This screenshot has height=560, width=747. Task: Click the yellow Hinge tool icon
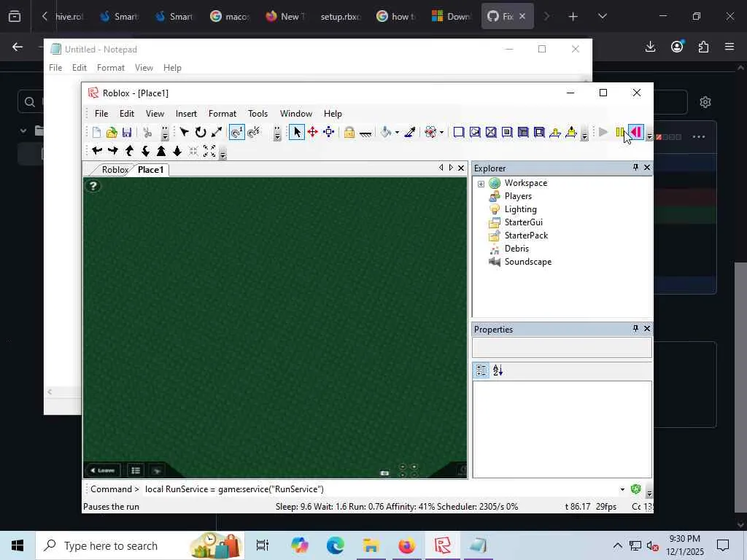(x=555, y=132)
